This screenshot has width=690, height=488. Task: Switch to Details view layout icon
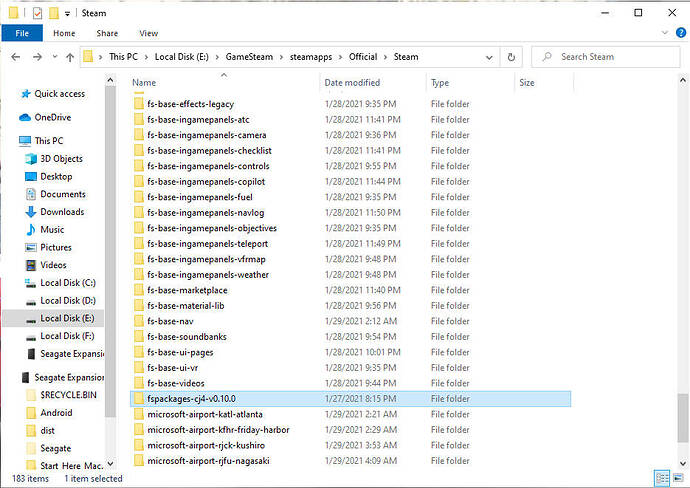[662, 478]
